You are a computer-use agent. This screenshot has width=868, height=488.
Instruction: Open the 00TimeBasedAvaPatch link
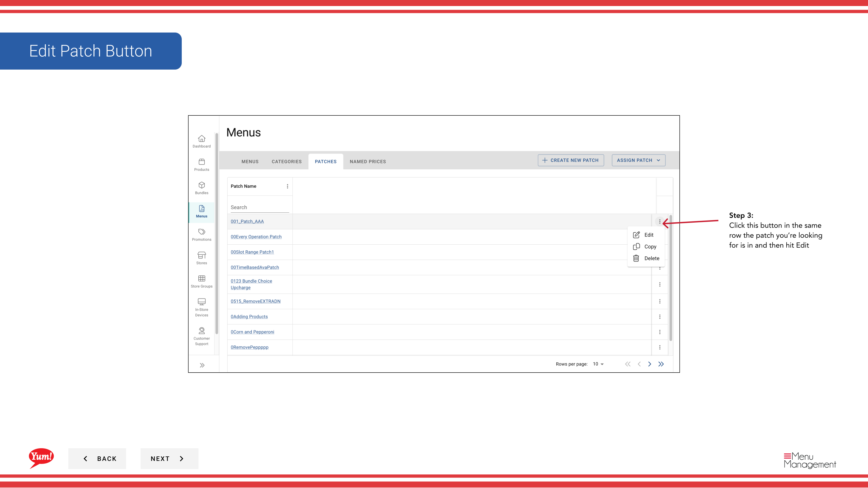pos(255,267)
